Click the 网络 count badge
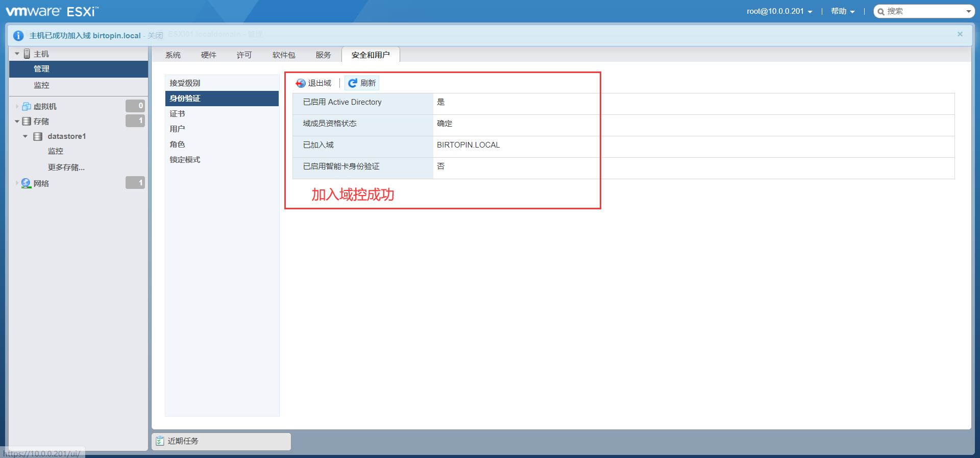Viewport: 980px width, 458px height. pyautogui.click(x=135, y=182)
